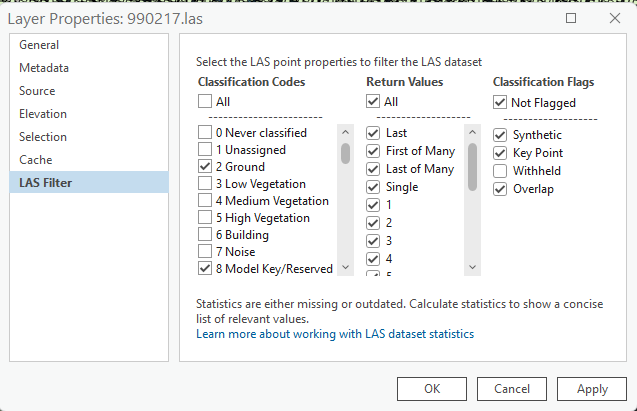
Task: Uncheck the 2 Ground classification code
Action: [205, 167]
